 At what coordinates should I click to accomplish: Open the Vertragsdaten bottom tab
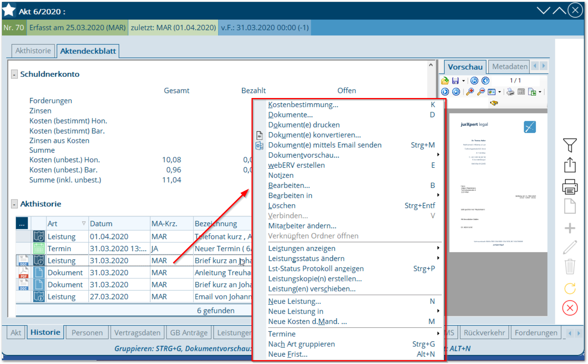(137, 332)
